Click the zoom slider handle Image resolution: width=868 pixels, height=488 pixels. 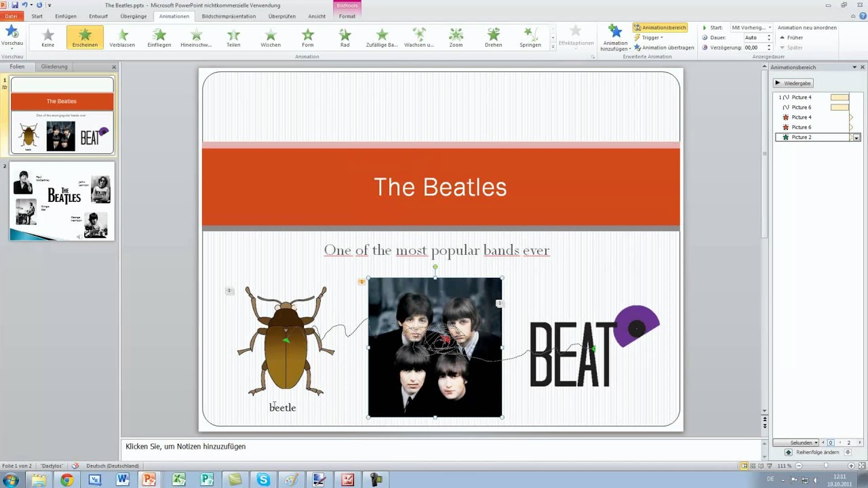click(x=826, y=466)
